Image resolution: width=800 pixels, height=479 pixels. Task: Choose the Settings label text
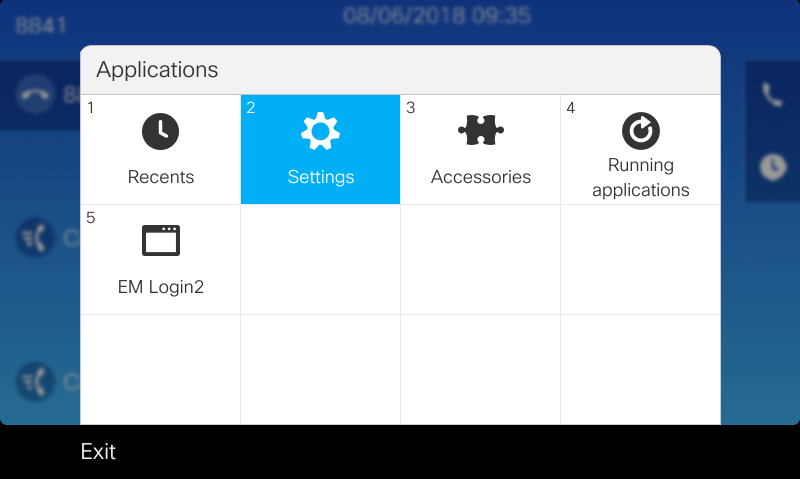(321, 177)
